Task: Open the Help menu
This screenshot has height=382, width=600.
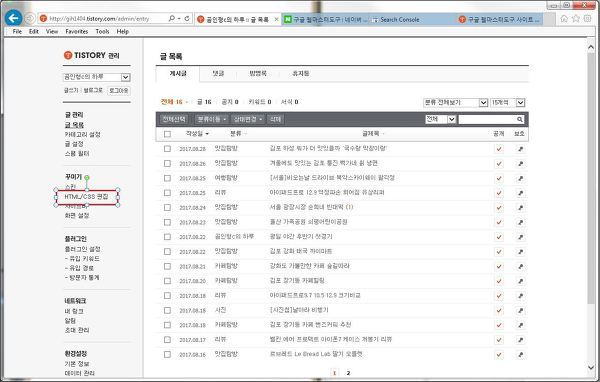Action: (x=122, y=31)
